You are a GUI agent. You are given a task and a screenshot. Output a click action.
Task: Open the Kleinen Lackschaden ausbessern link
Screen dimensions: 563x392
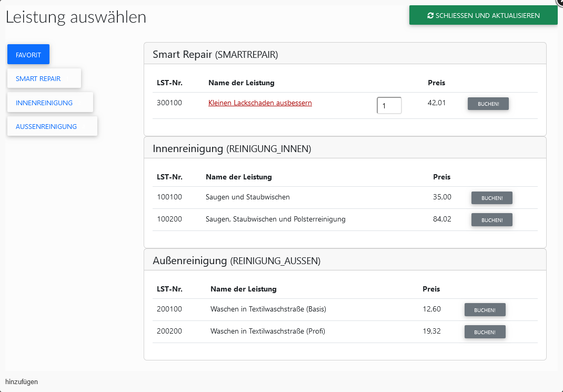click(260, 103)
